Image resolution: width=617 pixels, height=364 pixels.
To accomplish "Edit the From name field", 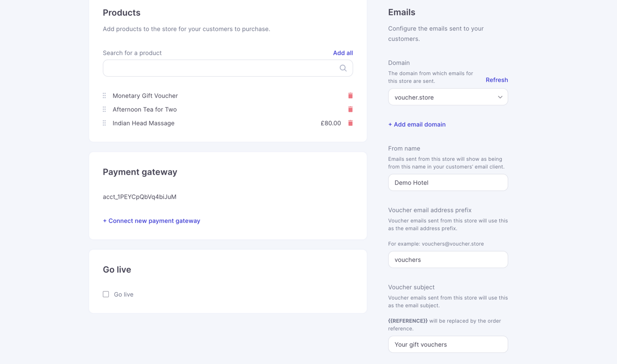I will pyautogui.click(x=448, y=182).
